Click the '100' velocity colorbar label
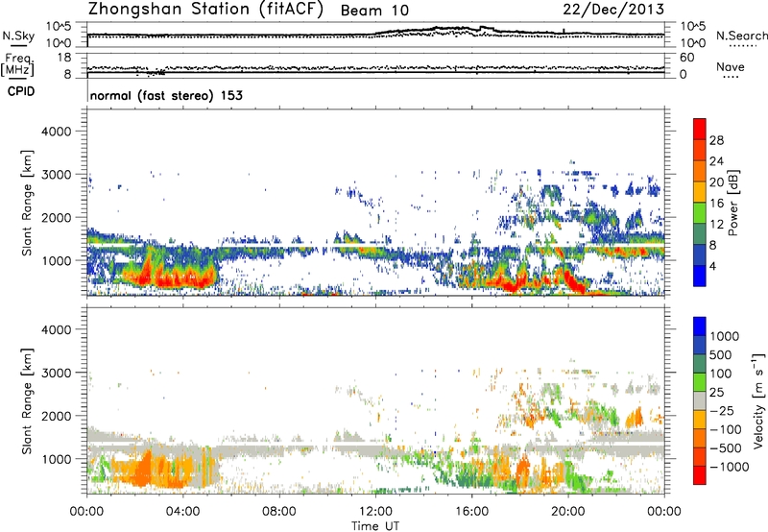The image size is (768, 532). 721,374
